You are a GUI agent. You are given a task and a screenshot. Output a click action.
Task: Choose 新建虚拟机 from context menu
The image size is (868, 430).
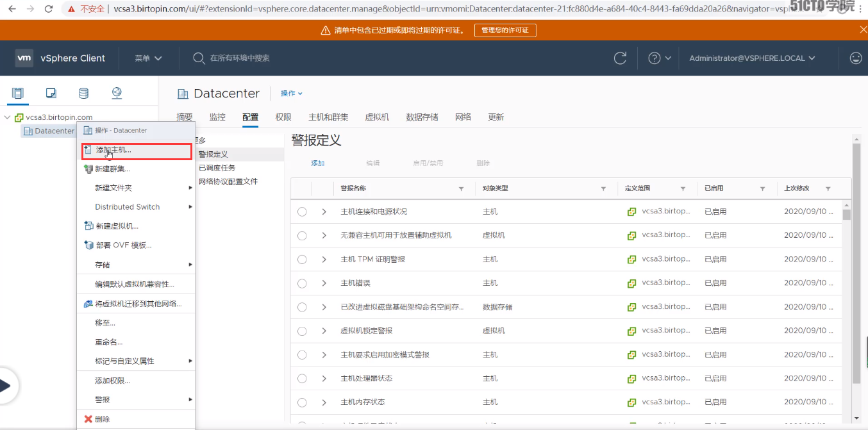(136, 226)
